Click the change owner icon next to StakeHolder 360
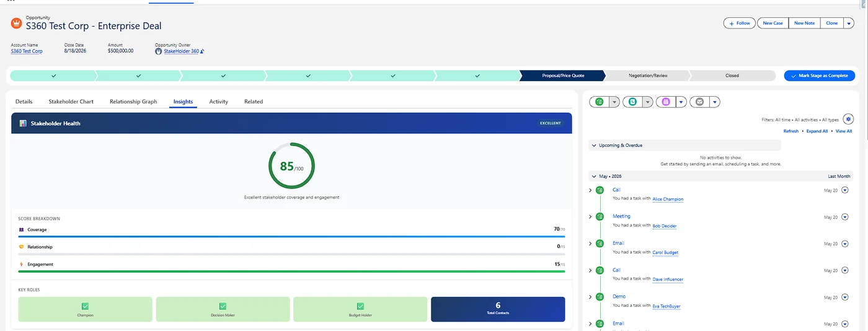Viewport: 868px width, 331px height. [x=202, y=51]
